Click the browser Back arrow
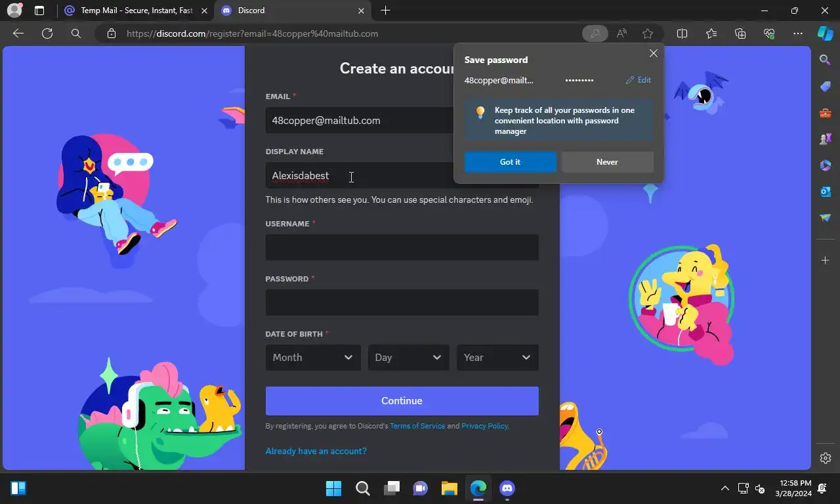 coord(18,33)
